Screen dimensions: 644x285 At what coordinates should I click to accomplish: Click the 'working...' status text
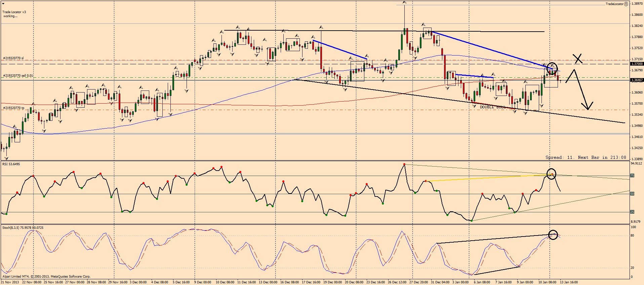[x=10, y=16]
